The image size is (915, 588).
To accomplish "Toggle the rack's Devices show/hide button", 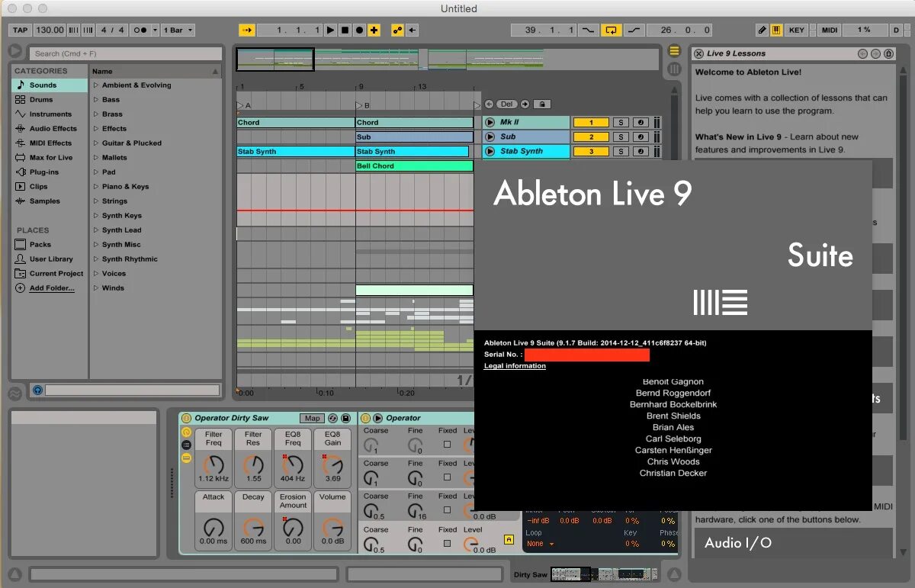I will [186, 458].
